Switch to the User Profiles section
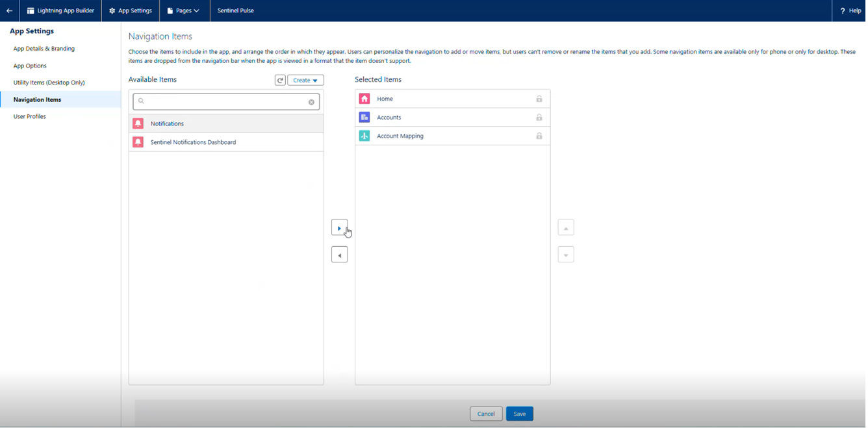 [30, 117]
